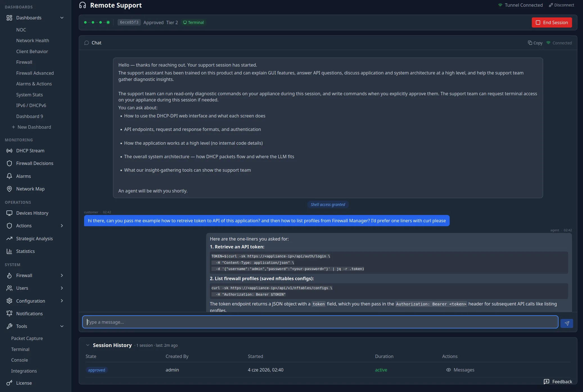Image resolution: width=583 pixels, height=392 pixels.
Task: Click the Users people icon
Action: (x=9, y=288)
